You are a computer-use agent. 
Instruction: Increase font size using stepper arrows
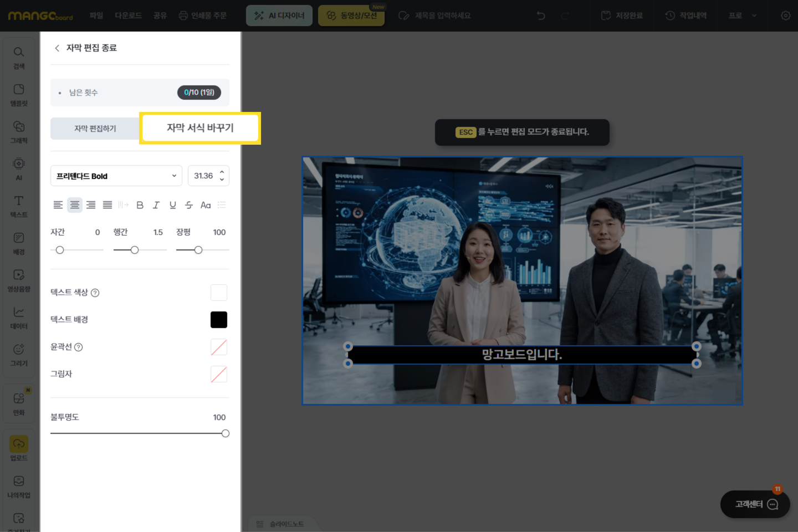click(222, 172)
